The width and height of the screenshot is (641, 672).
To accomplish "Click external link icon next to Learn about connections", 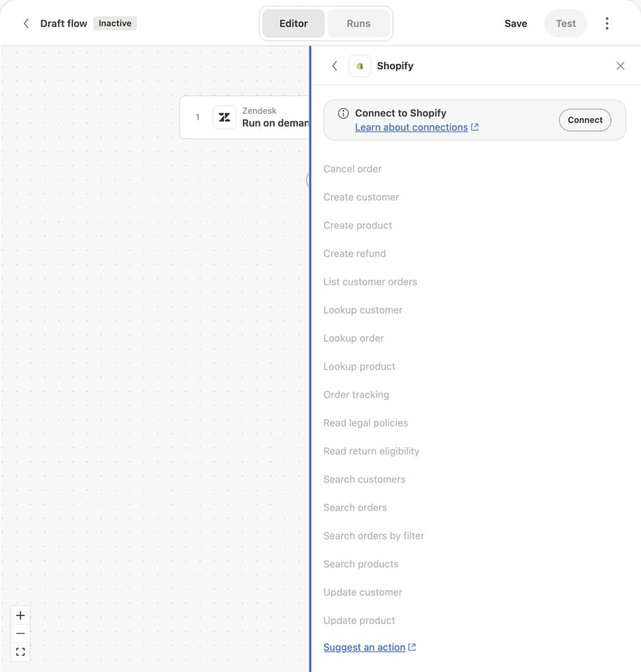I will point(474,127).
